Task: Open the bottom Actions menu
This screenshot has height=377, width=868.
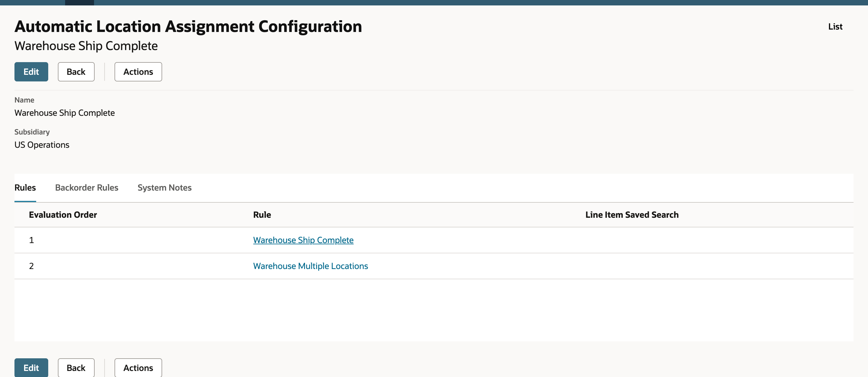Action: 138,368
